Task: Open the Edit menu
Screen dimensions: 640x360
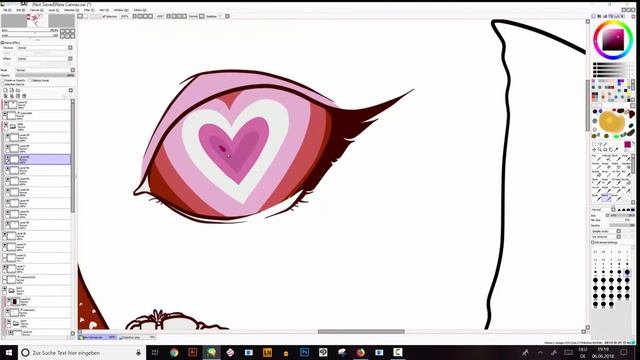Action: 21,10
